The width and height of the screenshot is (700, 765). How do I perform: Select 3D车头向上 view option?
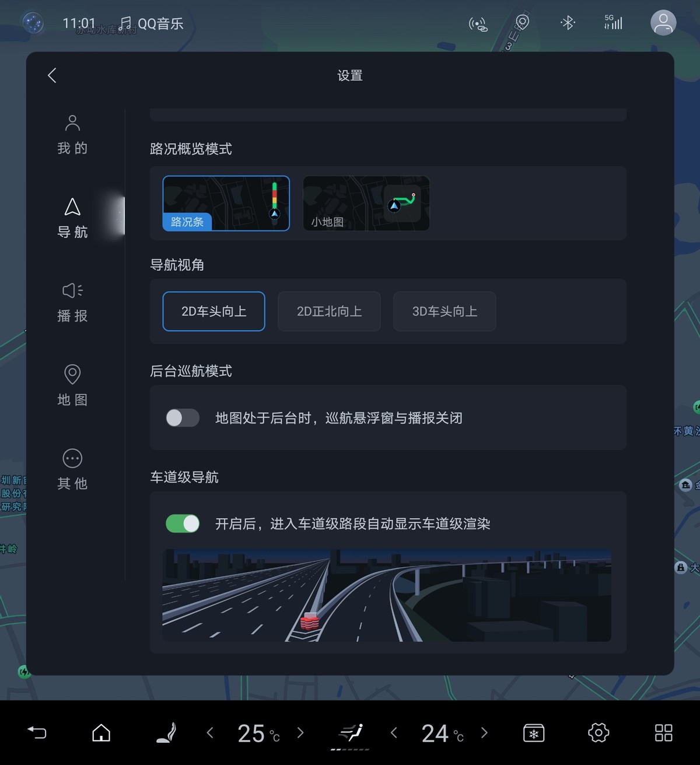pyautogui.click(x=444, y=312)
